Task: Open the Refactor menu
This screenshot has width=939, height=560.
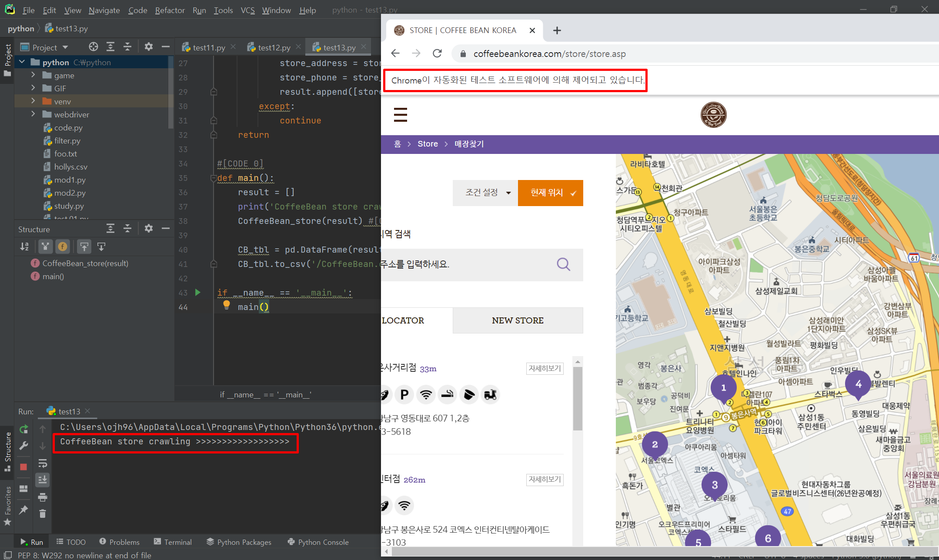Action: [x=170, y=10]
